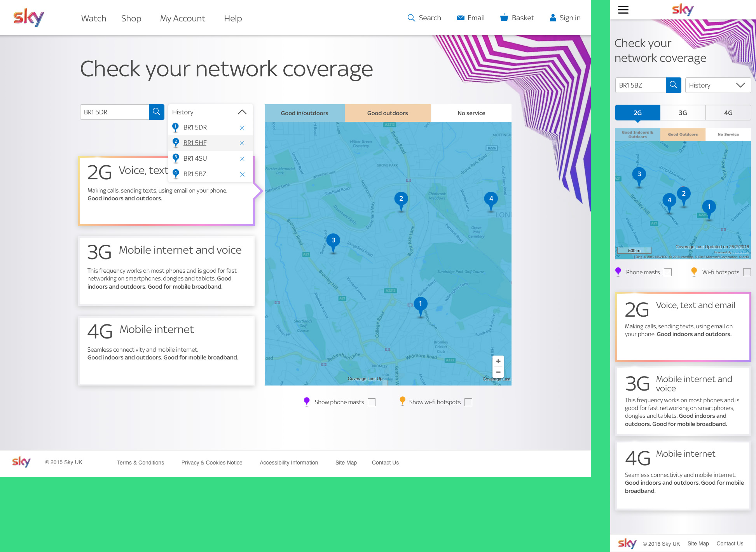The image size is (756, 552).
Task: Click map pin 3 on mobile map
Action: (639, 177)
